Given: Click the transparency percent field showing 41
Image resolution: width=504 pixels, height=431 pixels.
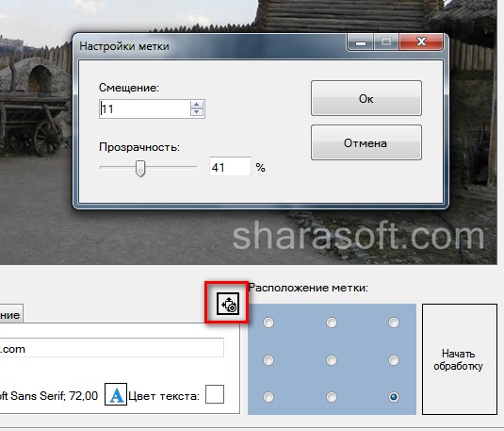Looking at the screenshot, I should [230, 167].
